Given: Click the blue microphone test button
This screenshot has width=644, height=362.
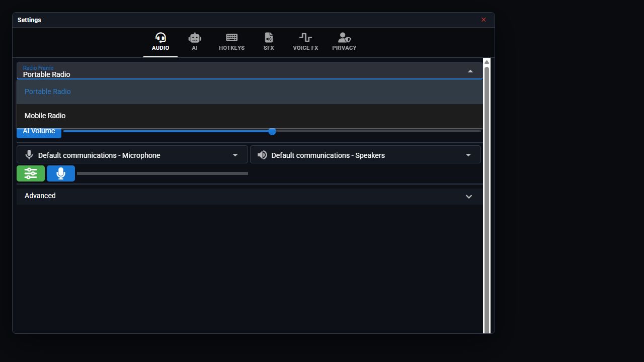Looking at the screenshot, I should tap(61, 173).
